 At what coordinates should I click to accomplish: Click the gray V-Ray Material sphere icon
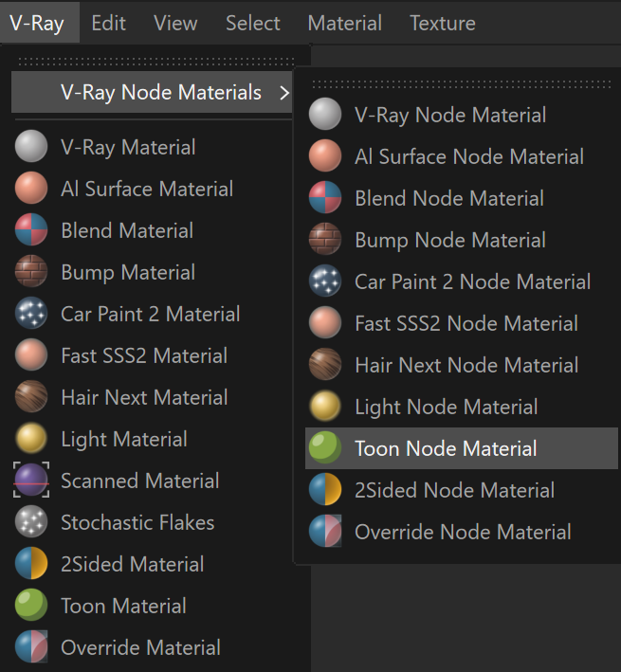click(31, 146)
